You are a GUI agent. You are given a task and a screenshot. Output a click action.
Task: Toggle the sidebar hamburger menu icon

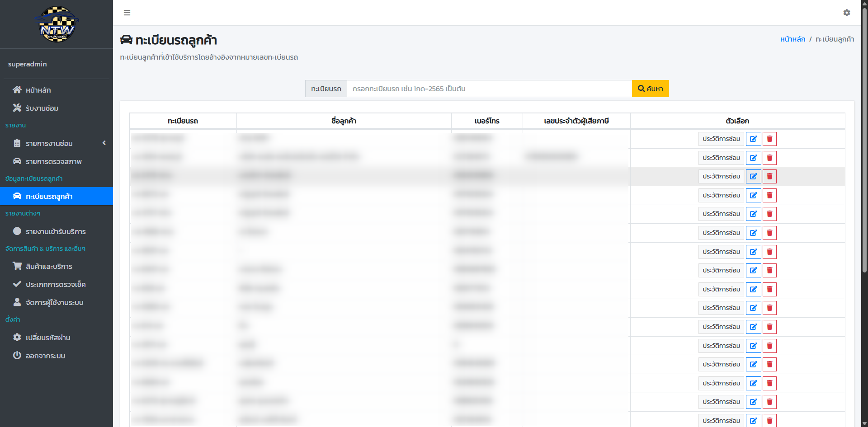(127, 13)
